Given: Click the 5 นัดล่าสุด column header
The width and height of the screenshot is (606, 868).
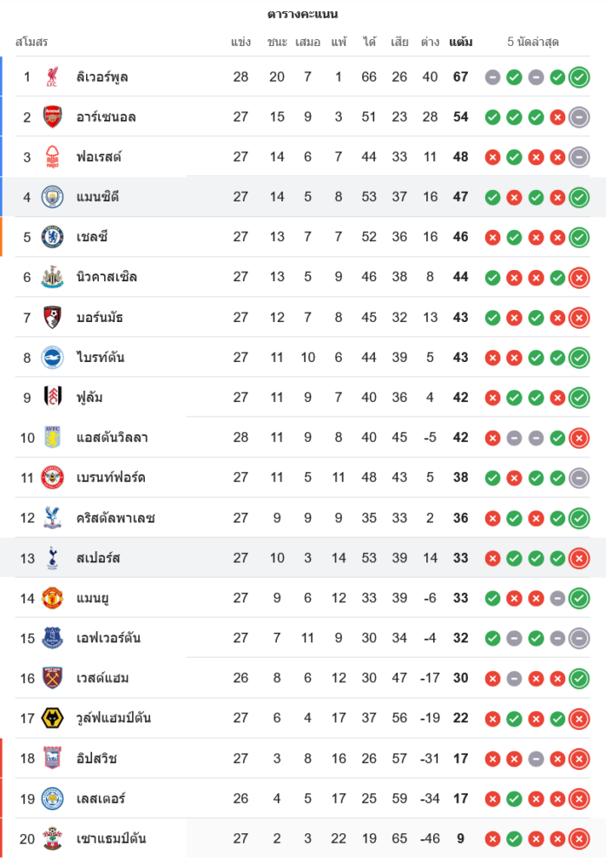Looking at the screenshot, I should [x=532, y=42].
